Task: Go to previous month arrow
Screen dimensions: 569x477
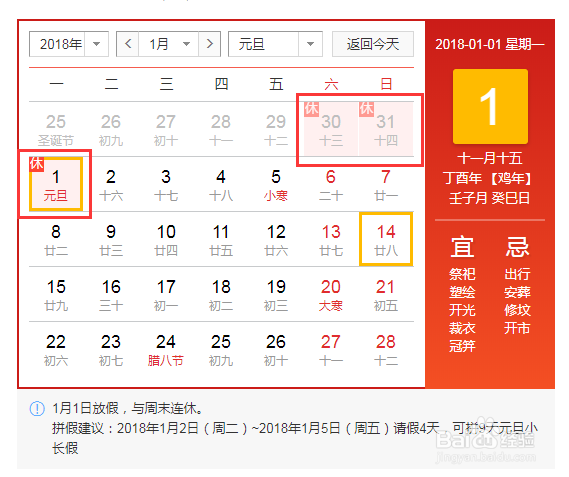Action: point(128,44)
